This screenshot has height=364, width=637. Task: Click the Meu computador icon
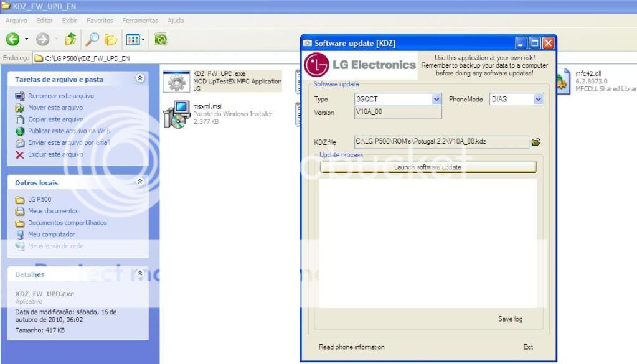(x=20, y=235)
